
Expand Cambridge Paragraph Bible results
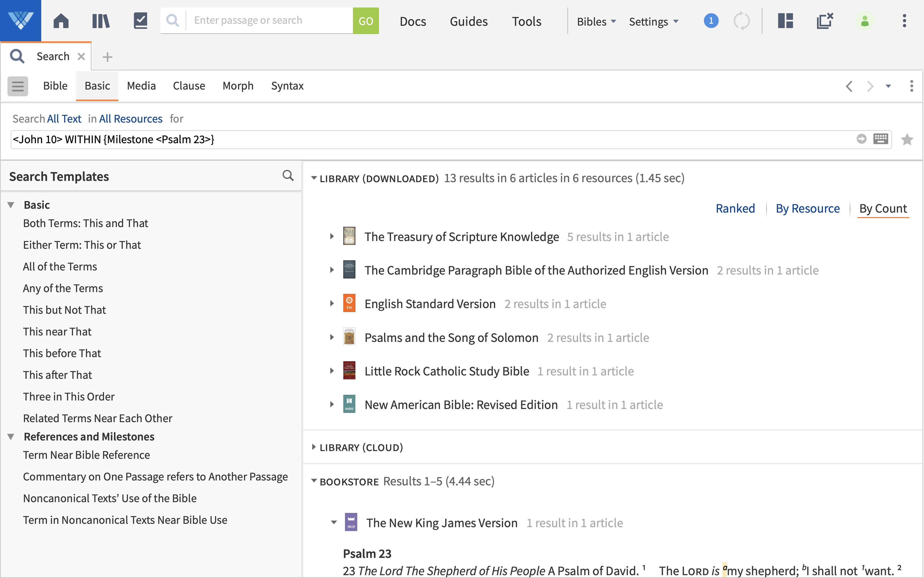332,270
